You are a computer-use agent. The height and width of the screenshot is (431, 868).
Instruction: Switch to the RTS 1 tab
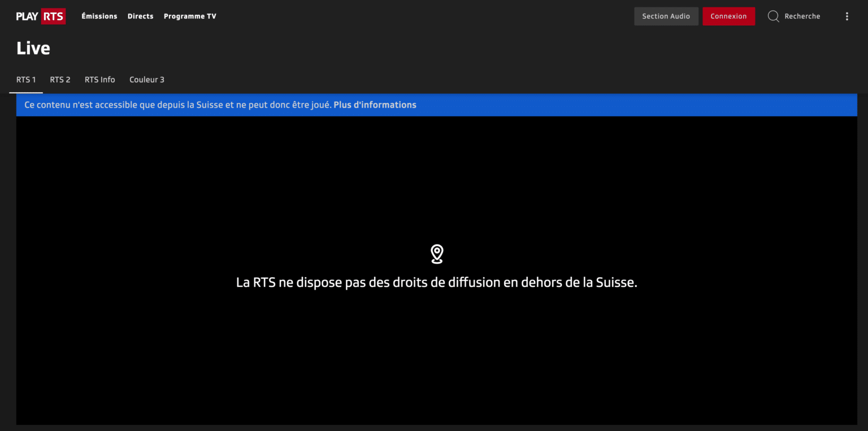tap(26, 80)
